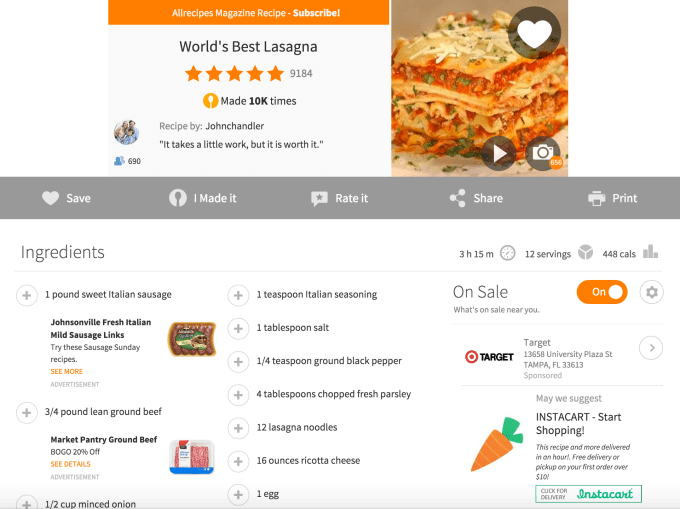Add sweet Italian sausage to shopping list

[26, 295]
